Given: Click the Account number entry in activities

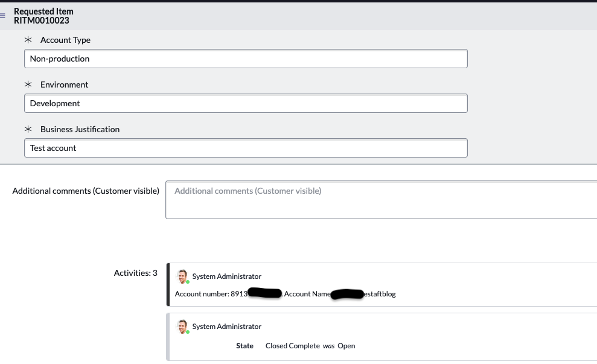Looking at the screenshot, I should pos(284,294).
